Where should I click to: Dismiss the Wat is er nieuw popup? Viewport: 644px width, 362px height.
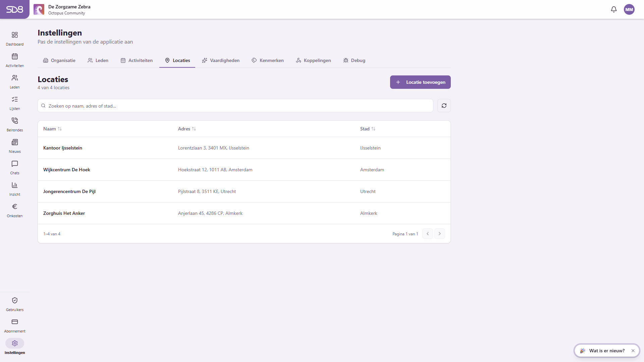pyautogui.click(x=633, y=351)
